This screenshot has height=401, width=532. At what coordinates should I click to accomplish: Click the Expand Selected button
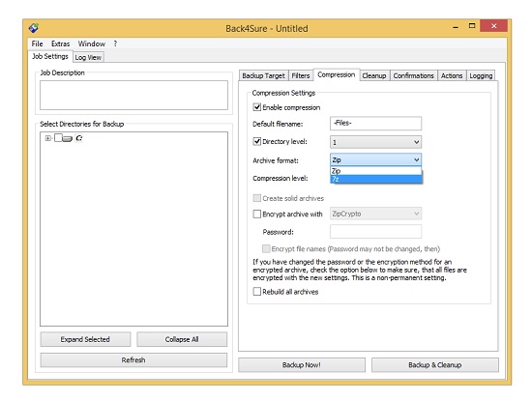pos(85,339)
